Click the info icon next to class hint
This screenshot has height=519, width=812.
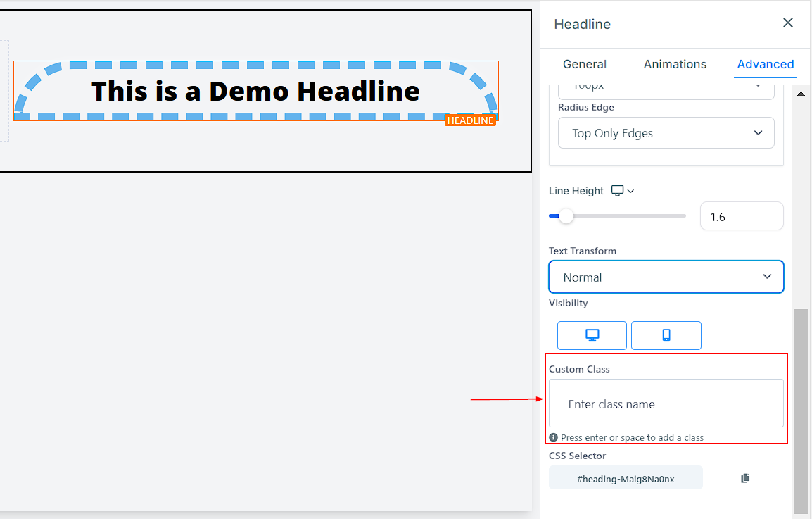553,437
